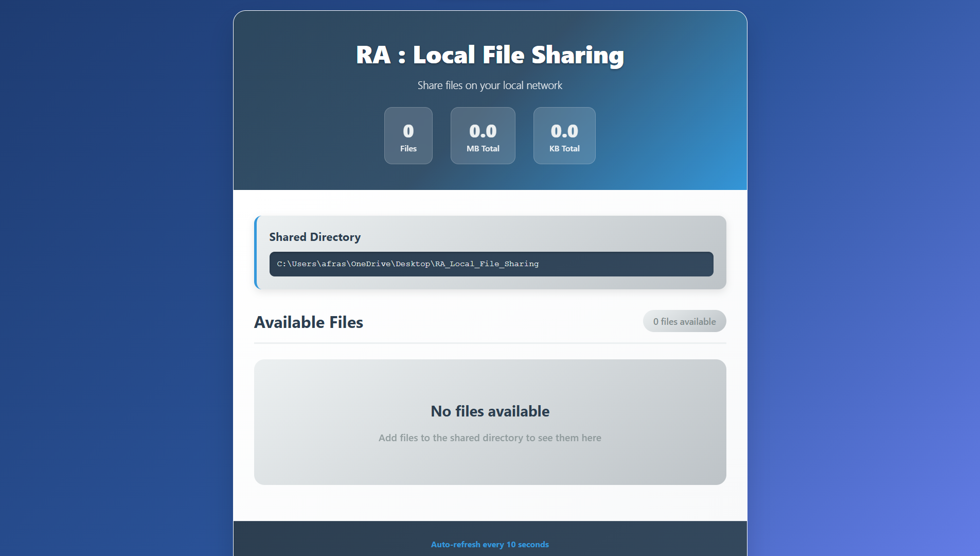The image size is (980, 556).
Task: Click the divider under Available Files
Action: click(490, 341)
